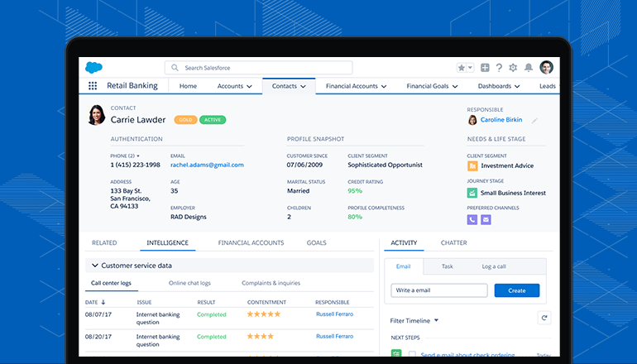Open the notifications bell icon
This screenshot has height=364, width=637.
[x=529, y=68]
